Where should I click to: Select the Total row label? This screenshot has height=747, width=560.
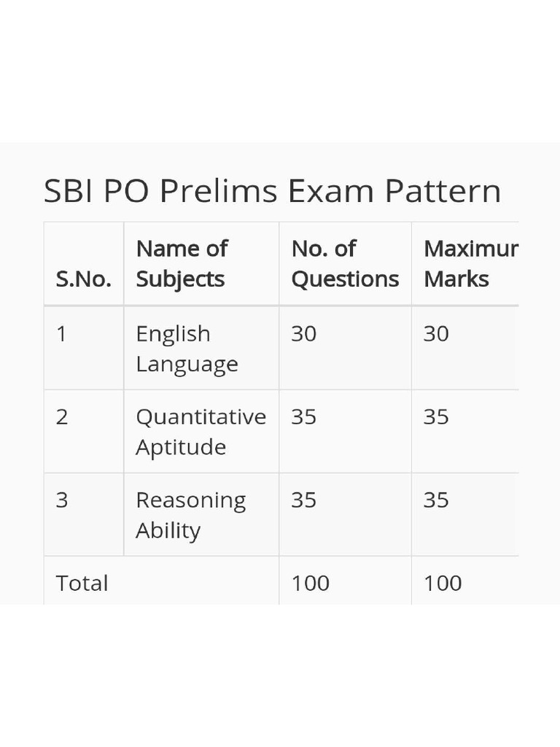click(x=82, y=583)
